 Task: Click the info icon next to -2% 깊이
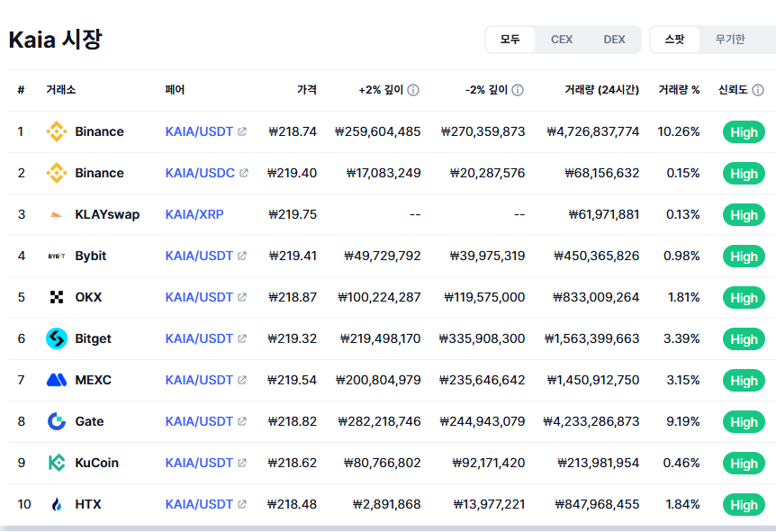[518, 91]
